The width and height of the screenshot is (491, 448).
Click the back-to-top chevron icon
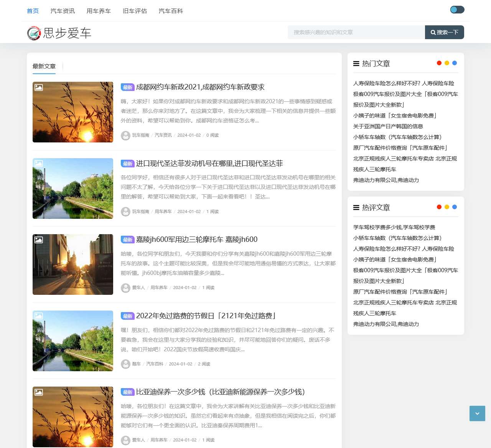point(477,413)
